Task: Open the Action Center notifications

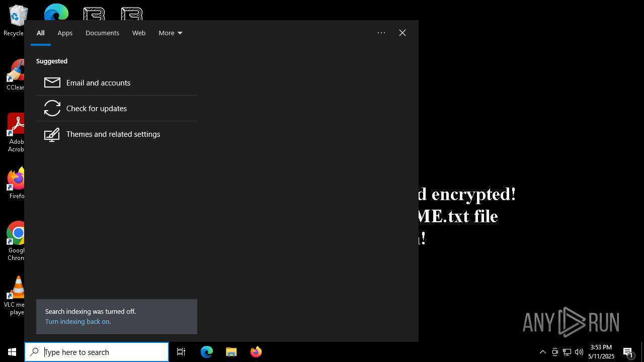Action: point(628,352)
